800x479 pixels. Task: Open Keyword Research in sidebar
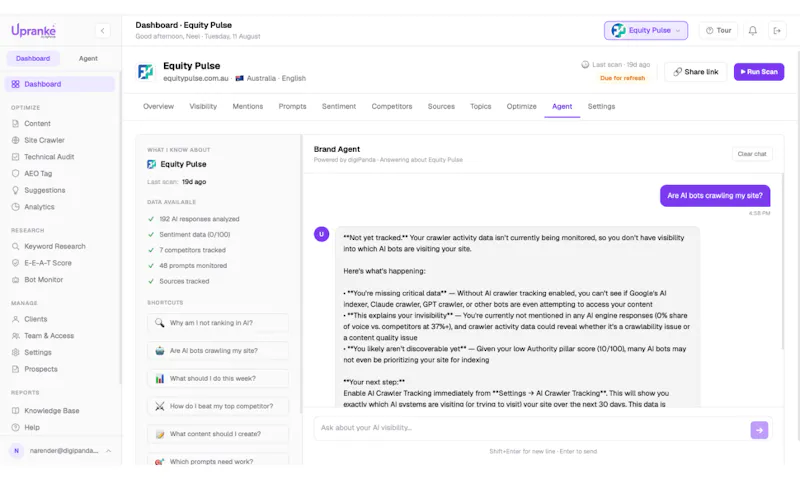point(55,246)
